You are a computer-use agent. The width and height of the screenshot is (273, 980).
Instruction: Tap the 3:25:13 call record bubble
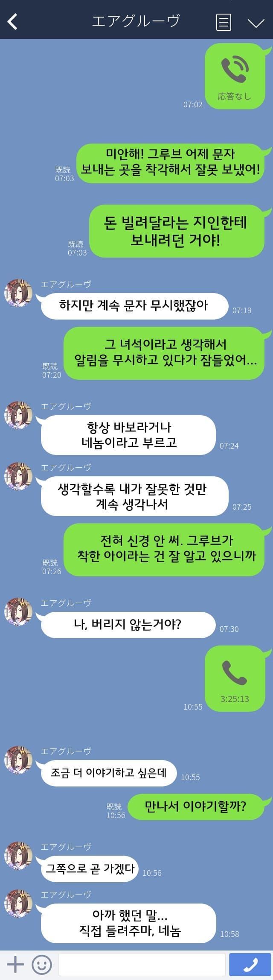click(235, 678)
